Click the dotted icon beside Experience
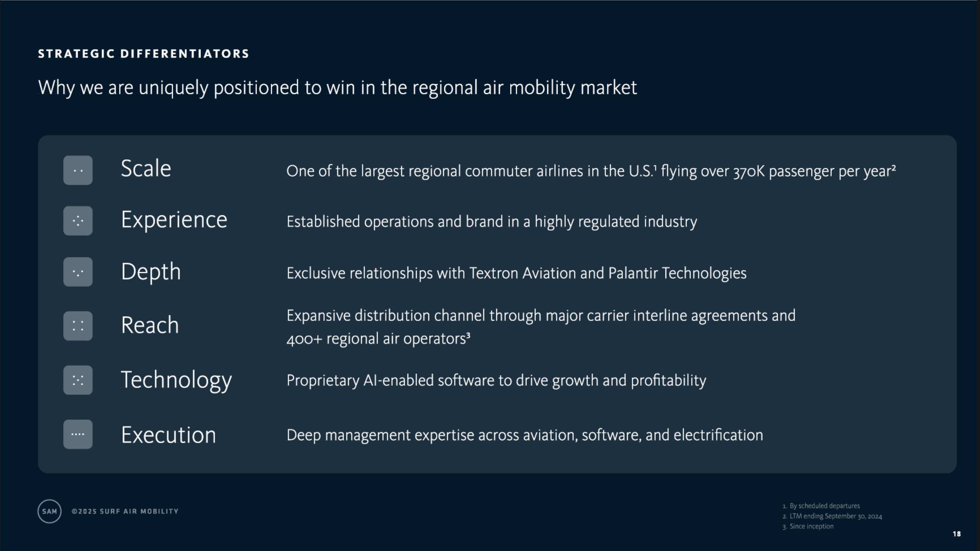980x551 pixels. tap(78, 221)
